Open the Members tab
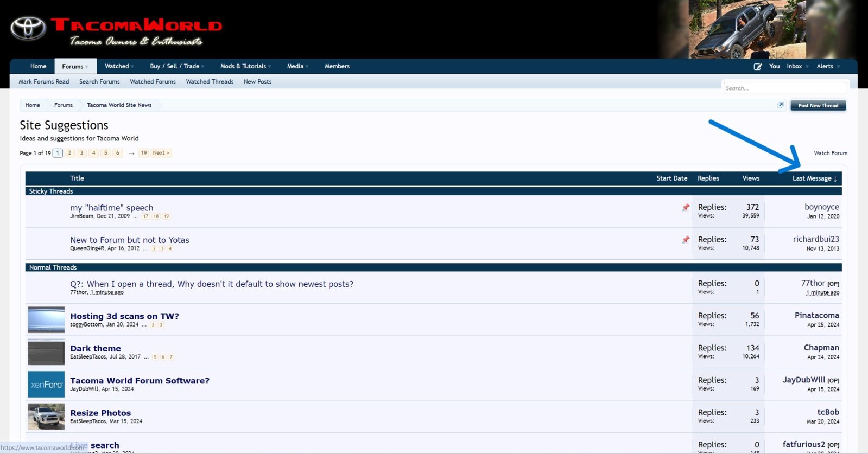The image size is (868, 454). pyautogui.click(x=337, y=66)
